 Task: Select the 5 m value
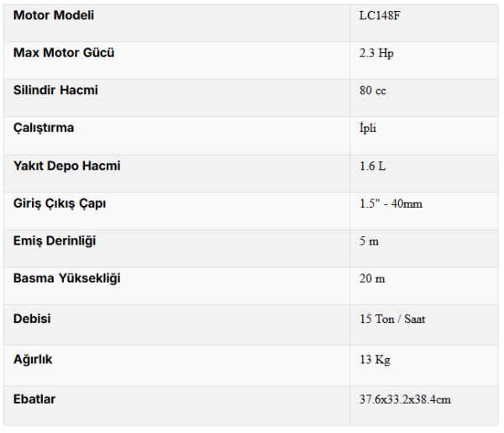point(369,241)
